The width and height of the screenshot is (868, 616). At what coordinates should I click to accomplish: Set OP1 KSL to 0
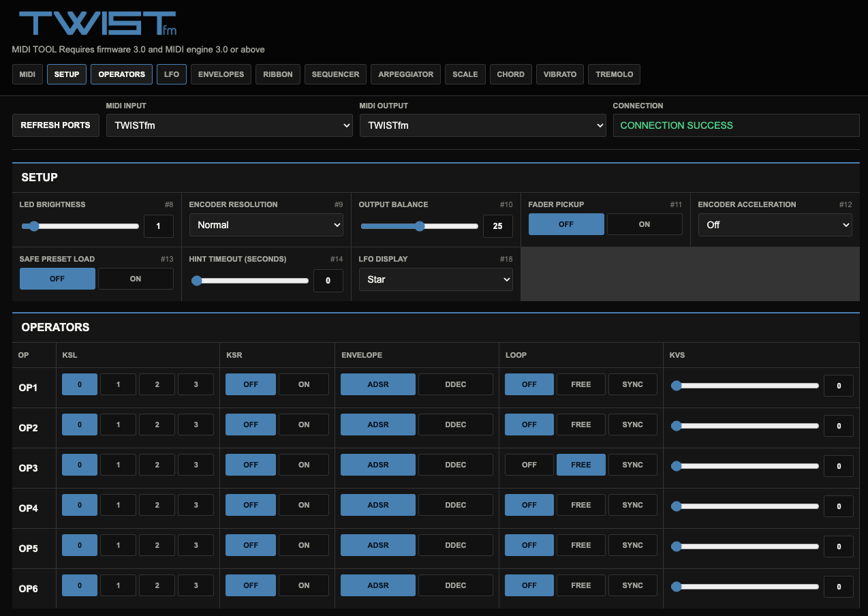[80, 384]
